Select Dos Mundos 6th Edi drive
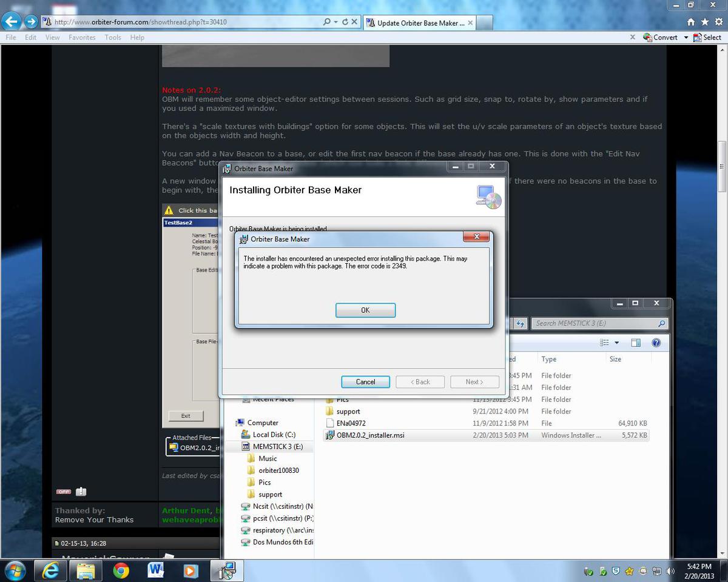 (x=277, y=542)
